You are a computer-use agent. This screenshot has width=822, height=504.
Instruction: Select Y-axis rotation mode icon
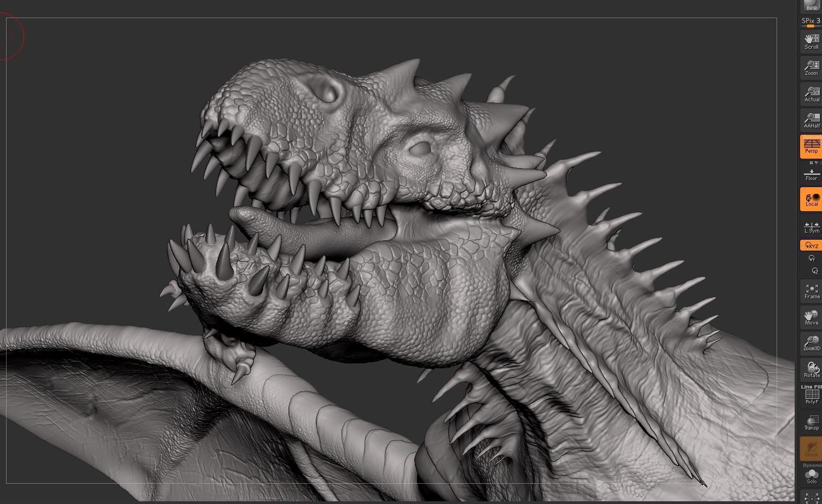pyautogui.click(x=812, y=258)
